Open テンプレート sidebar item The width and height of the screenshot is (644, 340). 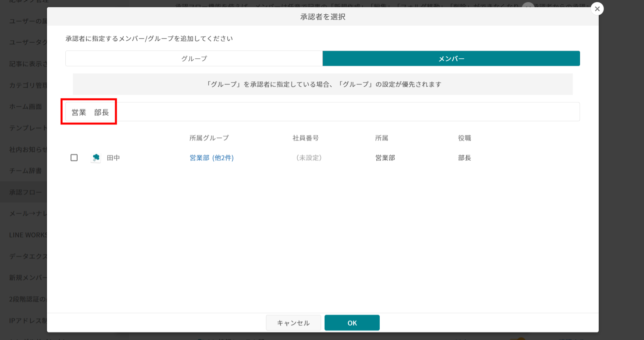(x=28, y=128)
